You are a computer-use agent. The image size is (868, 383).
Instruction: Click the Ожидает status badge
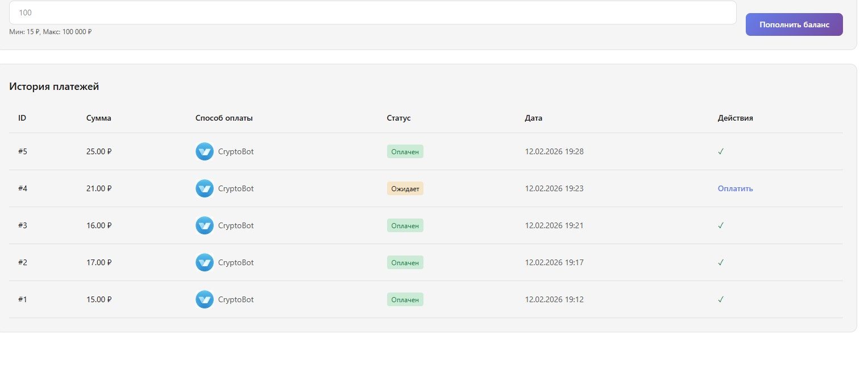(405, 188)
